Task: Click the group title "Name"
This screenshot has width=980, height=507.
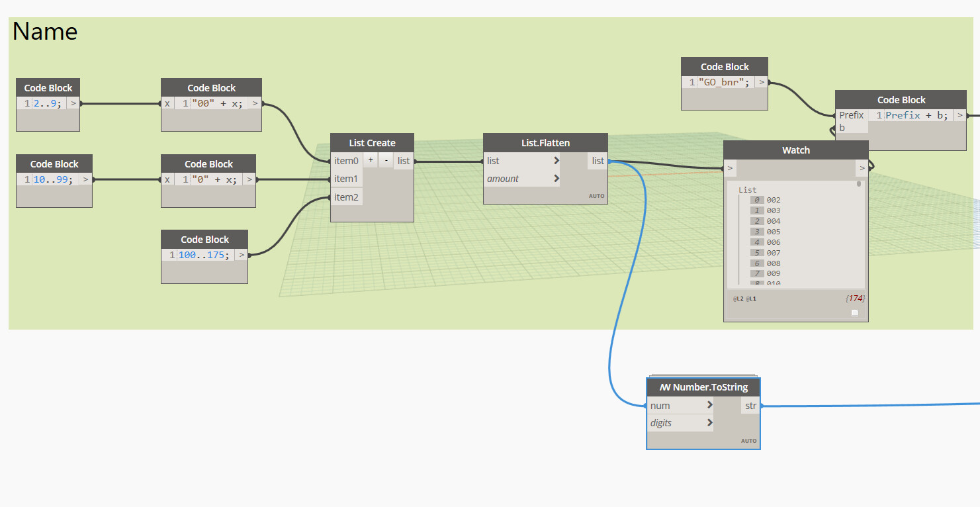Action: (x=45, y=31)
